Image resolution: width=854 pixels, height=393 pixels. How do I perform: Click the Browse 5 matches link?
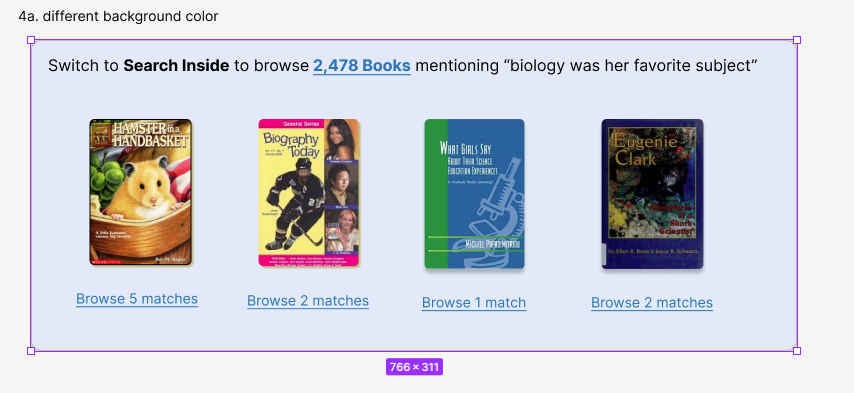[137, 299]
